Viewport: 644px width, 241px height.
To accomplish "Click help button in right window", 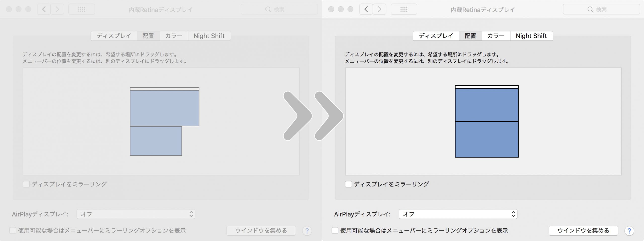I will (x=629, y=231).
